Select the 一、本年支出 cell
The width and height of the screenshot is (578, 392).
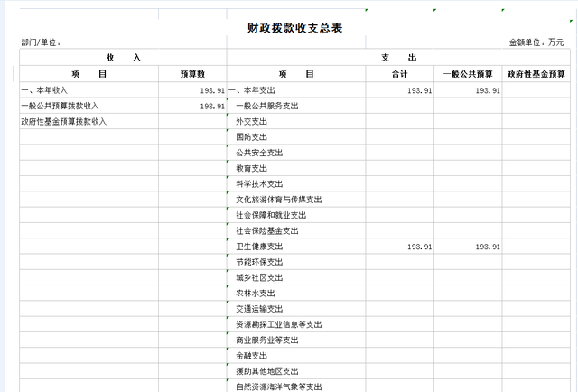(x=252, y=90)
